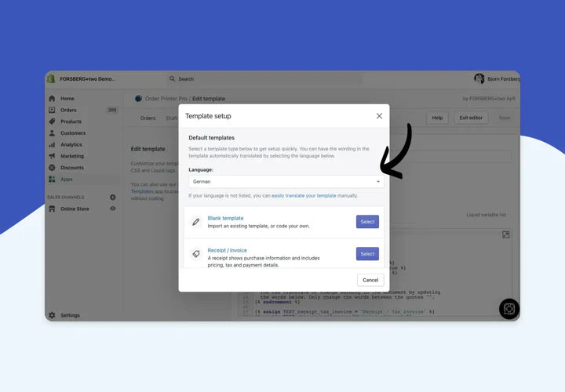Open Apps in the sidebar
The height and width of the screenshot is (392, 565).
[x=67, y=179]
